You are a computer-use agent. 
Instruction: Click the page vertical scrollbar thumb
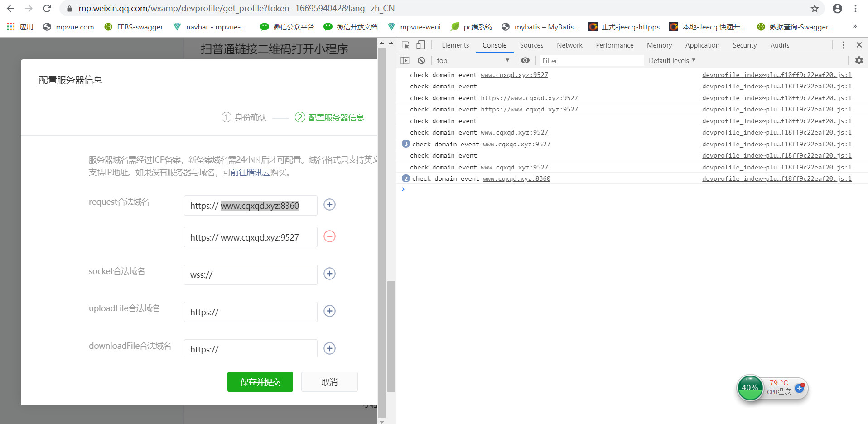tap(391, 336)
